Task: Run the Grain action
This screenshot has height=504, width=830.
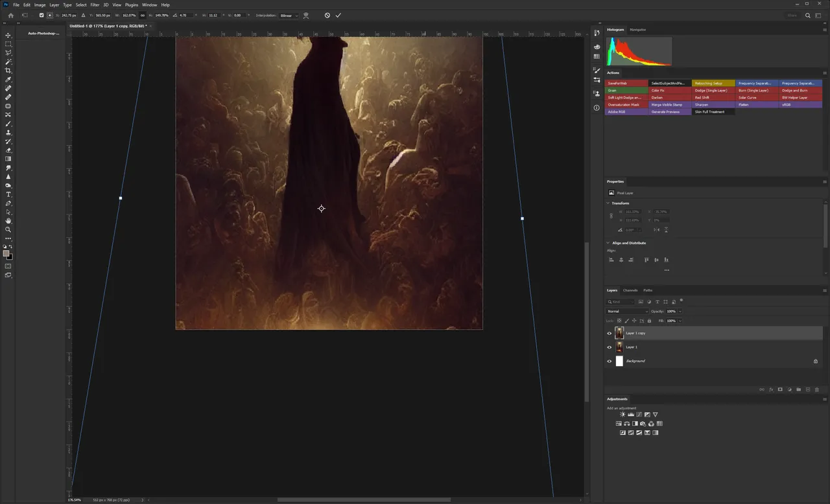Action: [x=626, y=91]
